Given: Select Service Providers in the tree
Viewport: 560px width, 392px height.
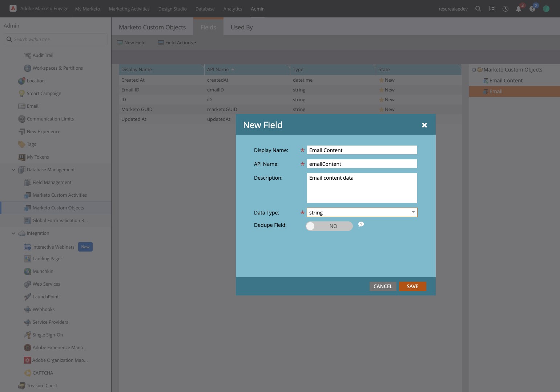Looking at the screenshot, I should (50, 322).
